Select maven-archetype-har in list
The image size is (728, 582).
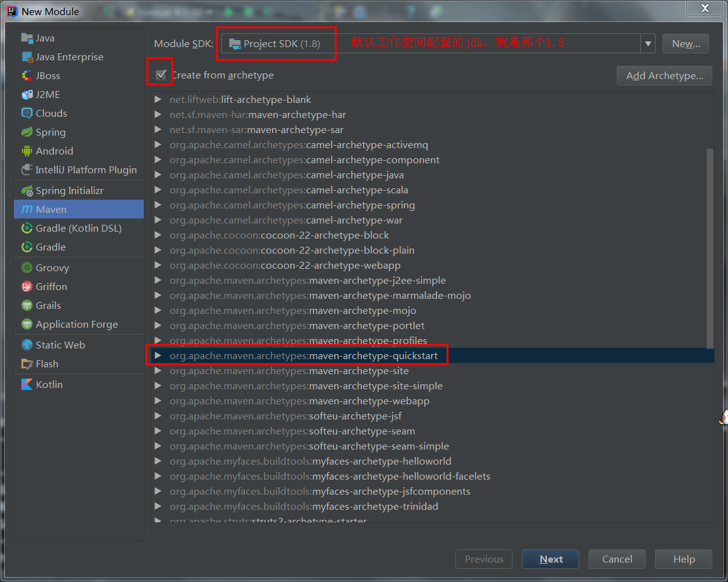(x=432, y=115)
